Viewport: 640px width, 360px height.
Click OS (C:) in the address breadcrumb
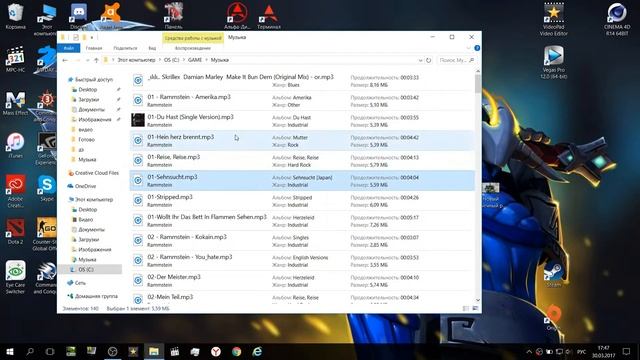pyautogui.click(x=171, y=60)
